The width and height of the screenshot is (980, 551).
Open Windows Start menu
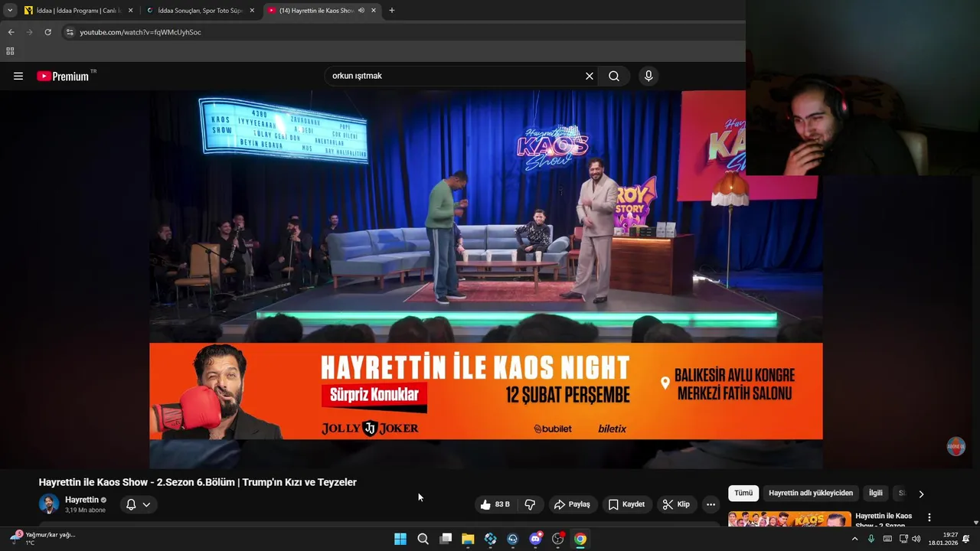click(x=400, y=539)
